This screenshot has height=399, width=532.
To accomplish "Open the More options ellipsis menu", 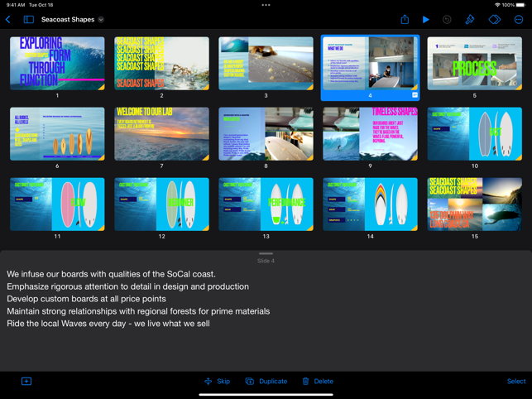I will point(519,19).
